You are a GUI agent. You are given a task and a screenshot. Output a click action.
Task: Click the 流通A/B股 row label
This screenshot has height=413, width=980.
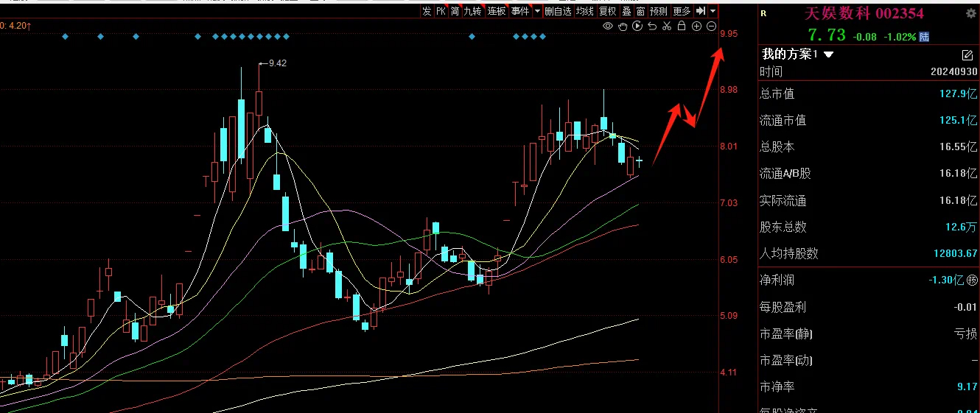coord(785,174)
